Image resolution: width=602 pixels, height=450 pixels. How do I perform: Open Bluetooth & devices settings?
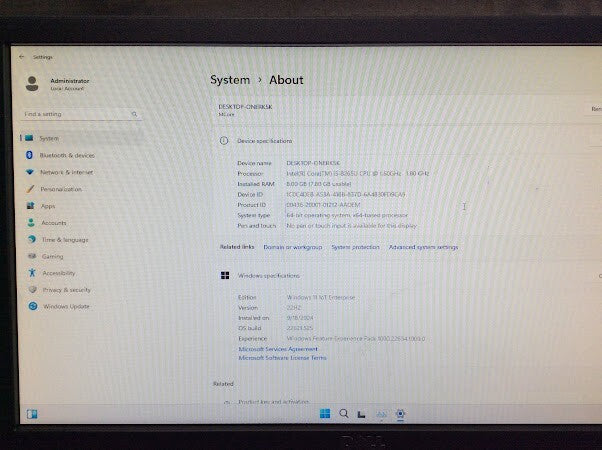coord(66,155)
